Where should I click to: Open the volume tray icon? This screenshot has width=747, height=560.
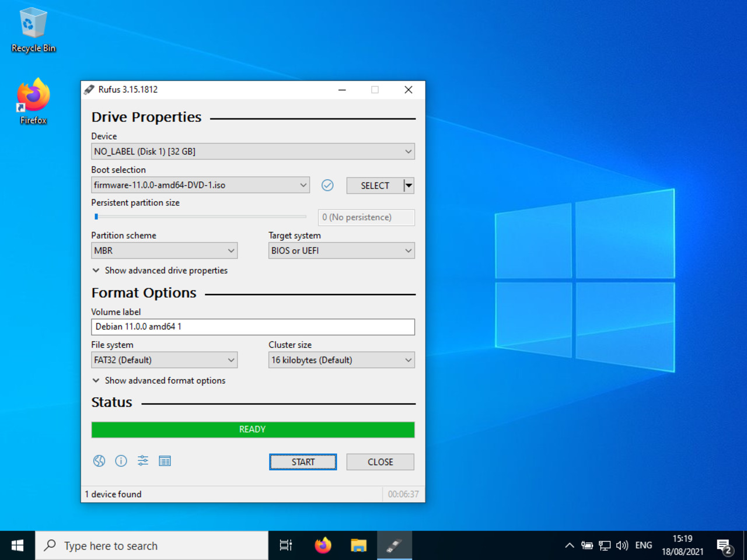(x=622, y=545)
